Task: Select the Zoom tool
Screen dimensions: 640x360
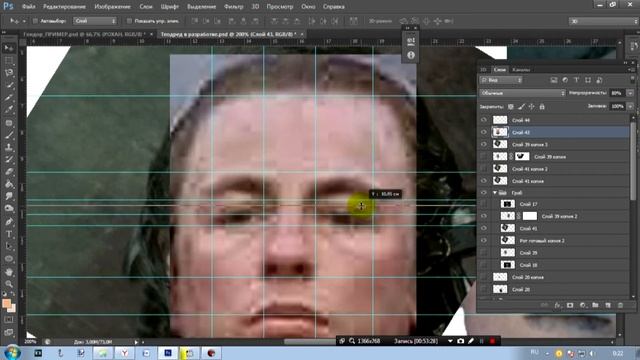Action: click(x=9, y=284)
